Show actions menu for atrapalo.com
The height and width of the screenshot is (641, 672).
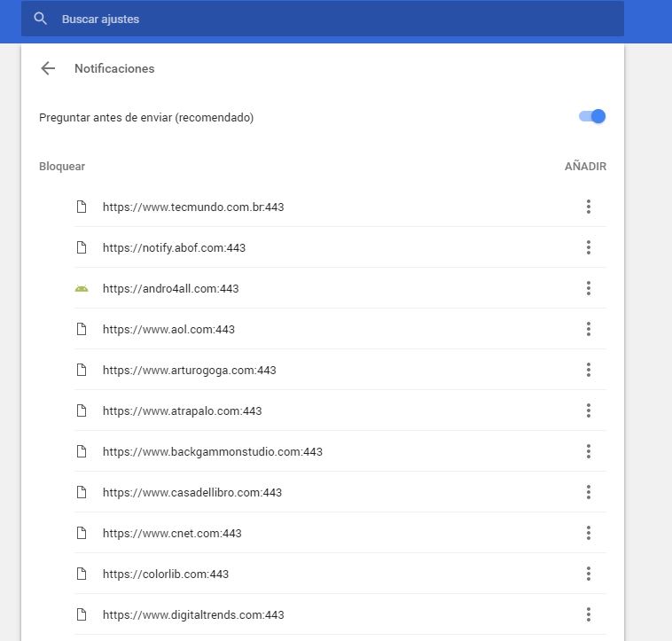pos(588,410)
